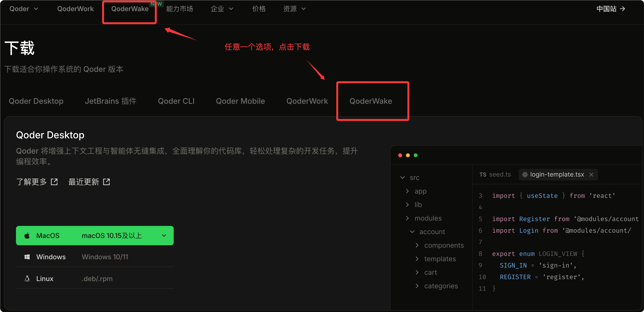Click the REGISTER enum line
The height and width of the screenshot is (312, 644).
542,277
